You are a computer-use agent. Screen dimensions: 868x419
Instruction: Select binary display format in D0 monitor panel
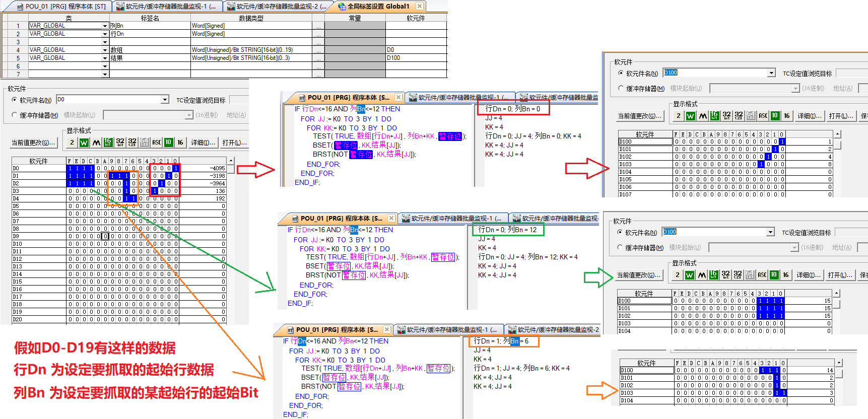coord(72,143)
